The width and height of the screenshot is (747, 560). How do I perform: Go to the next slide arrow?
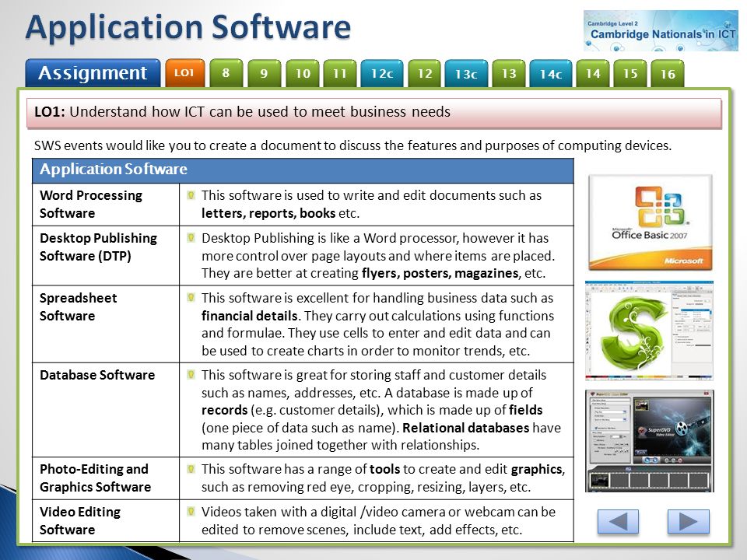[688, 521]
